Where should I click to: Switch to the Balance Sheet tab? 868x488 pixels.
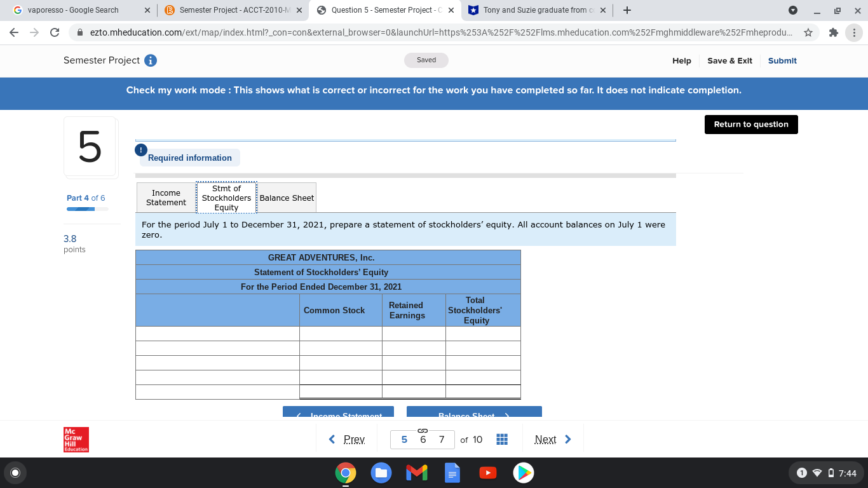[286, 198]
